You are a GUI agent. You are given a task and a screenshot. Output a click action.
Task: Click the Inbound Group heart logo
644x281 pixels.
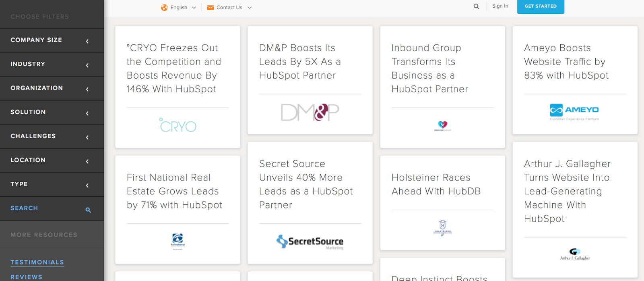point(442,126)
